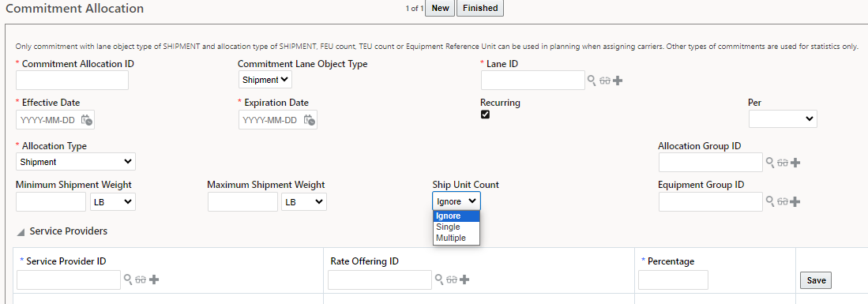The image size is (868, 304).
Task: Click the Service Provider ID search magnifier
Action: point(127,280)
